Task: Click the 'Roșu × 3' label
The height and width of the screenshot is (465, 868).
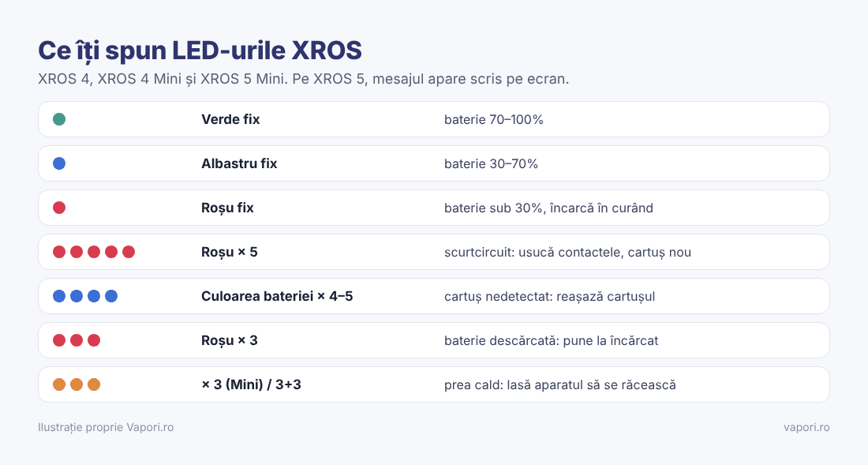Action: (229, 340)
